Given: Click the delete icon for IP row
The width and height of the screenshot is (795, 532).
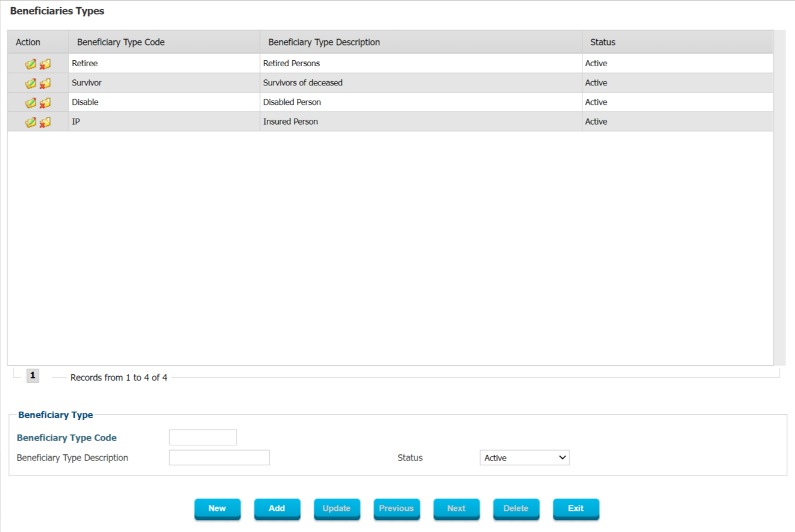Looking at the screenshot, I should click(45, 122).
